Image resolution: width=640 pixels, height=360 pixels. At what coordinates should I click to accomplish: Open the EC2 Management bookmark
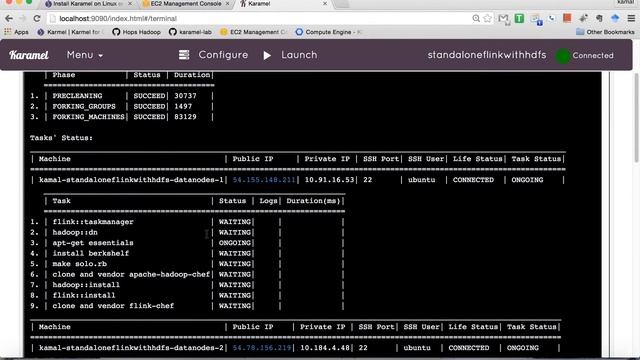pos(253,32)
